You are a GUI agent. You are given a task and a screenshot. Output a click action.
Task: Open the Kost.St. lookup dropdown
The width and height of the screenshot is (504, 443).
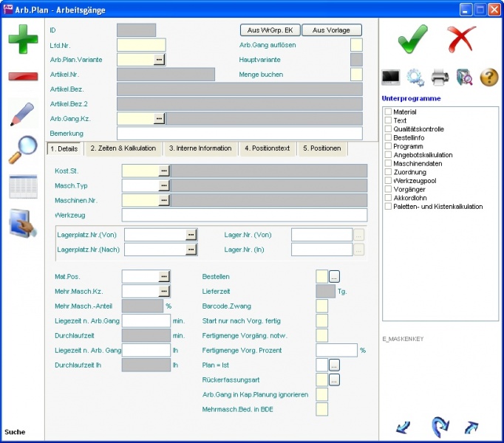164,171
